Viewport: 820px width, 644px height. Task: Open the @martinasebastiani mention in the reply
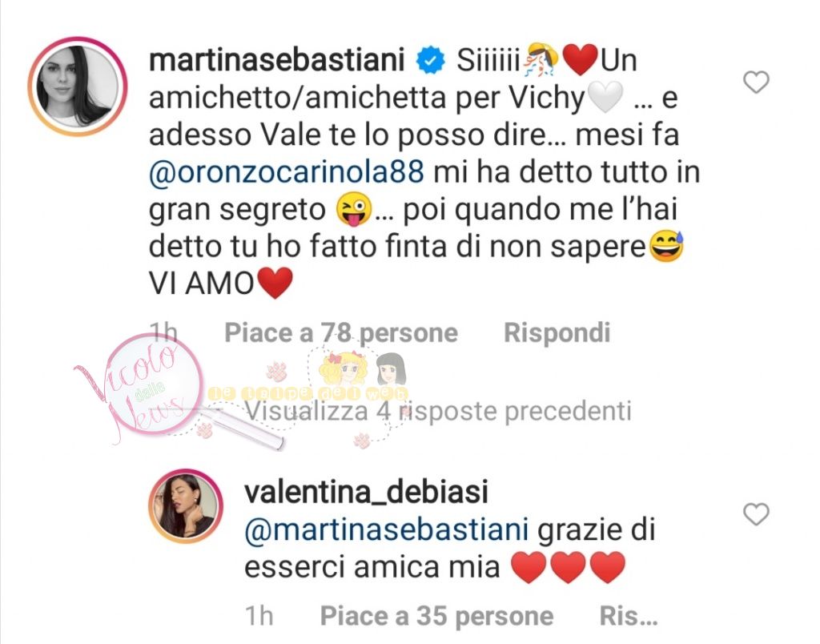(387, 529)
